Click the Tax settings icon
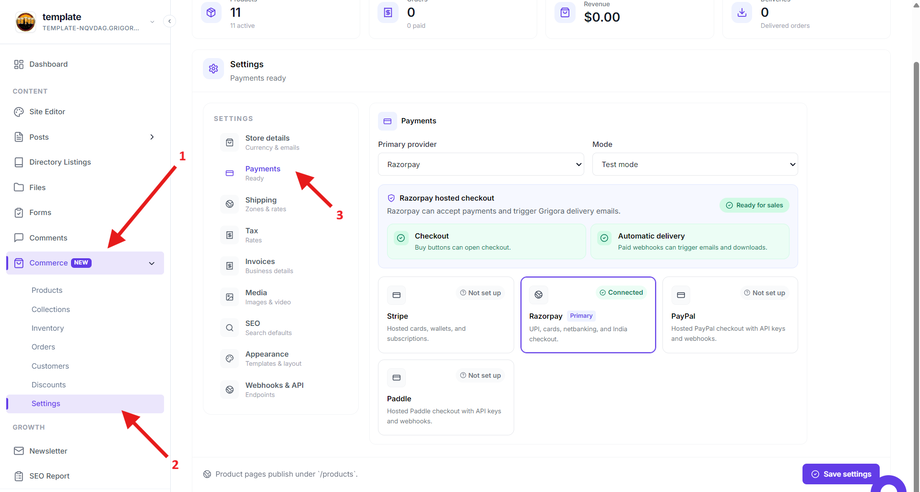920x492 pixels. pos(229,235)
